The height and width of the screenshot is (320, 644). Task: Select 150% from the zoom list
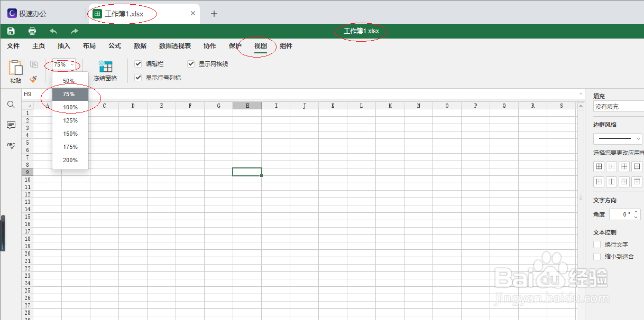point(69,133)
